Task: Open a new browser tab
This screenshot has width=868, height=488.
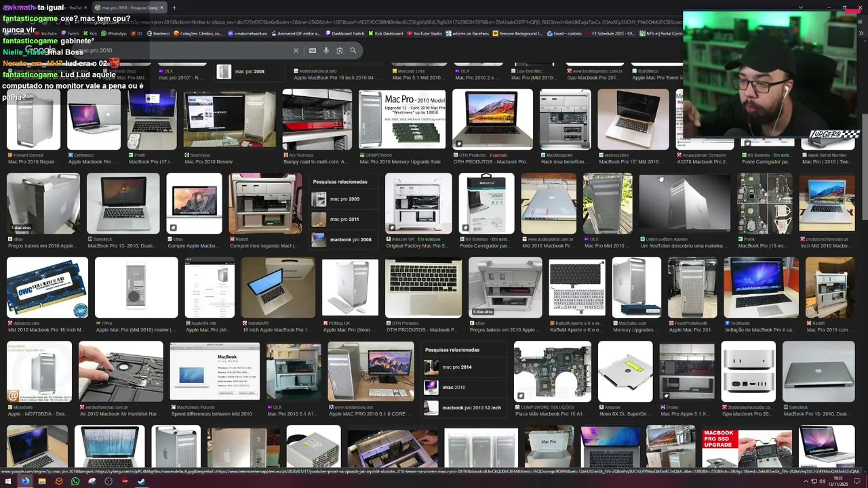Action: tap(174, 7)
